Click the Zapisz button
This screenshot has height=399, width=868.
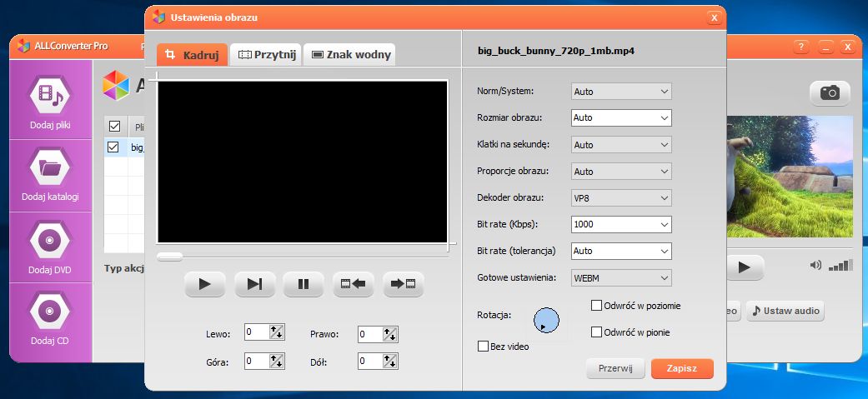[x=682, y=368]
